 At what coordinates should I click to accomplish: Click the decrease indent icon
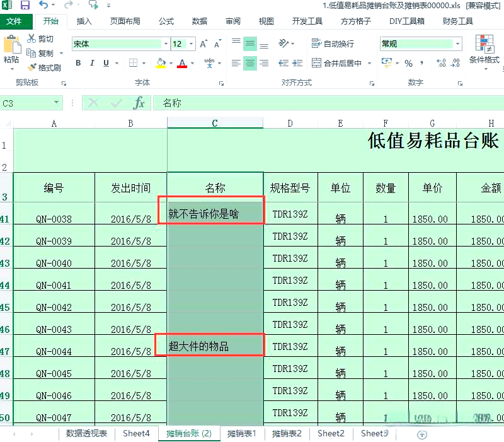(283, 63)
